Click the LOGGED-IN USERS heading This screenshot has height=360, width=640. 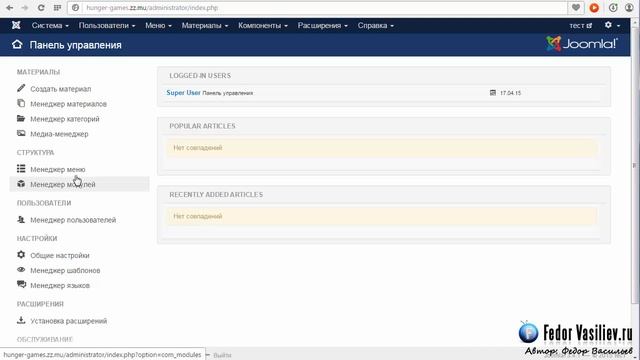(200, 76)
